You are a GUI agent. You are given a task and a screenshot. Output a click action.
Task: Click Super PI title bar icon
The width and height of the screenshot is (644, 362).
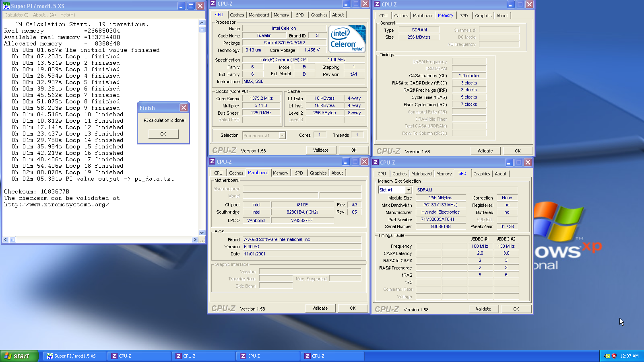[6, 6]
